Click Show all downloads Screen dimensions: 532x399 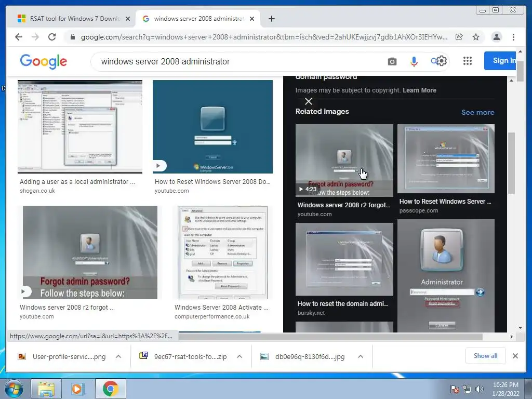tap(486, 356)
